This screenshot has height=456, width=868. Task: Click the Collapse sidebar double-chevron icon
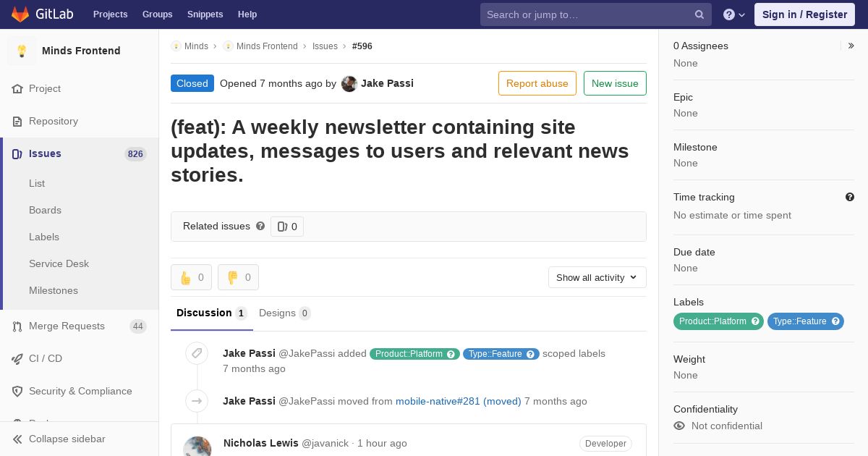[17, 439]
